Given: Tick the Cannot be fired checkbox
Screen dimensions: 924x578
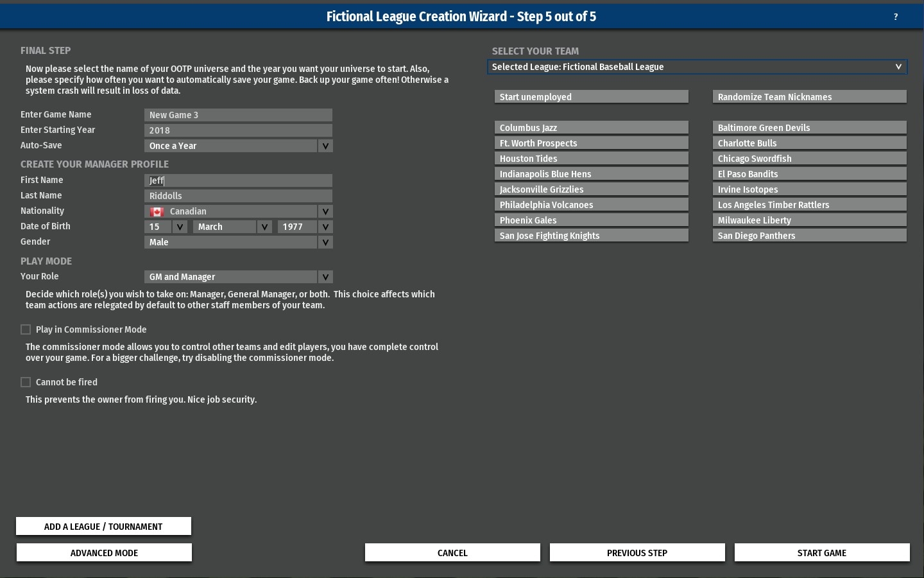Looking at the screenshot, I should 26,382.
